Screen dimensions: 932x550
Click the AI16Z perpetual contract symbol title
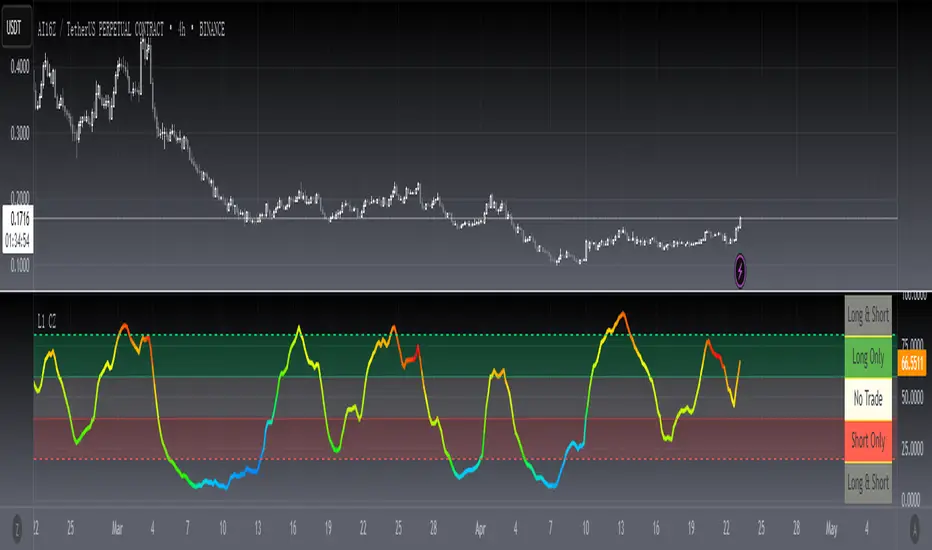click(x=130, y=30)
